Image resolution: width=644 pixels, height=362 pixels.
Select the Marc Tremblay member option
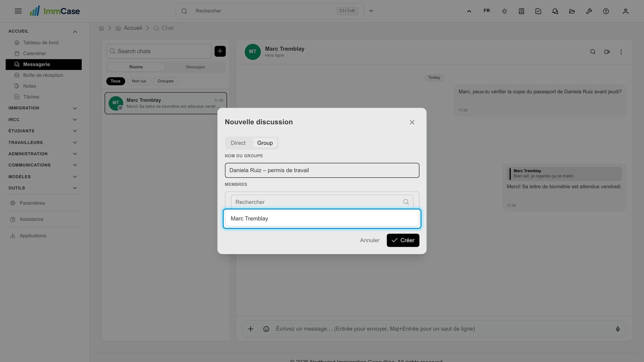pos(322,218)
